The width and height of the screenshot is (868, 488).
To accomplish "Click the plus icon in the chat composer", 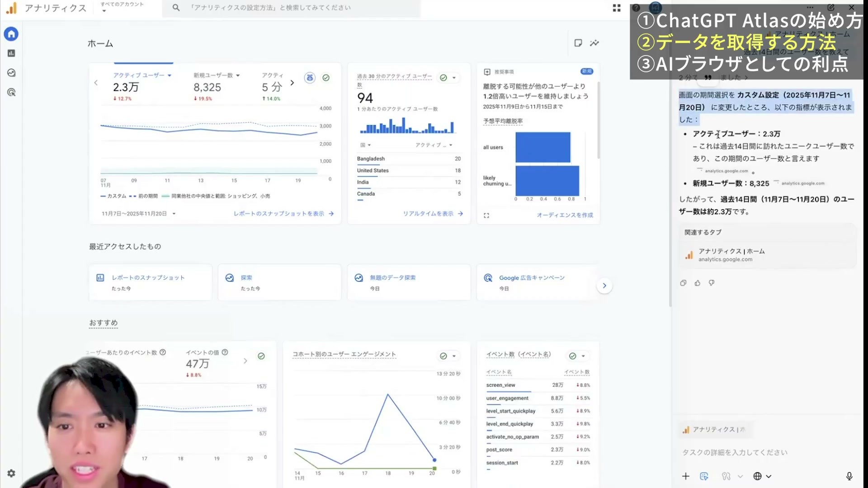I will coord(686,476).
